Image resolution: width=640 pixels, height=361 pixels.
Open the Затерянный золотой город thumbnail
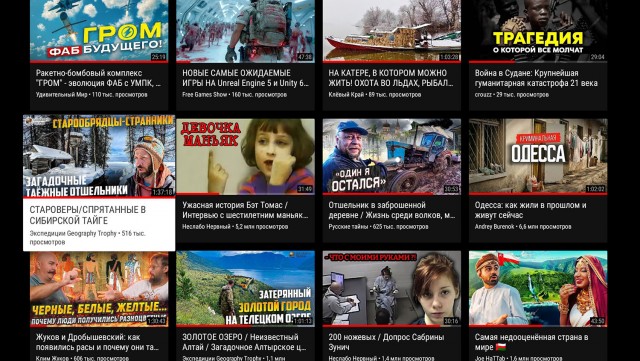tap(245, 288)
